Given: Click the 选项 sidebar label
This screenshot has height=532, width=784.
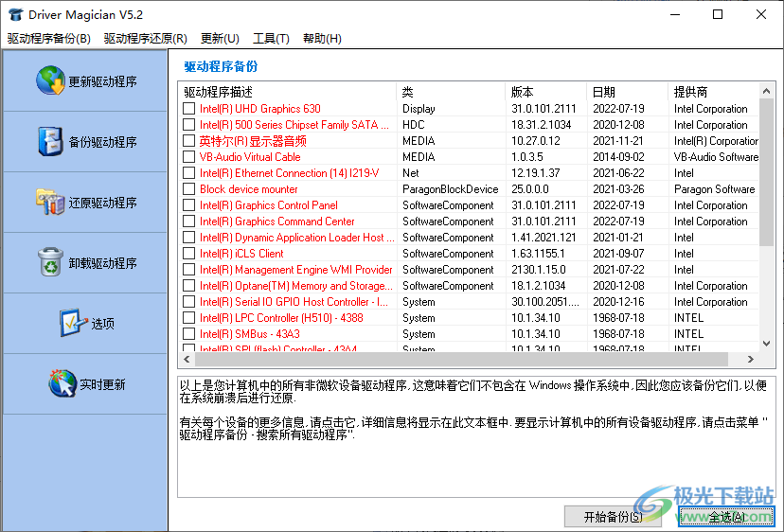Looking at the screenshot, I should (x=102, y=324).
